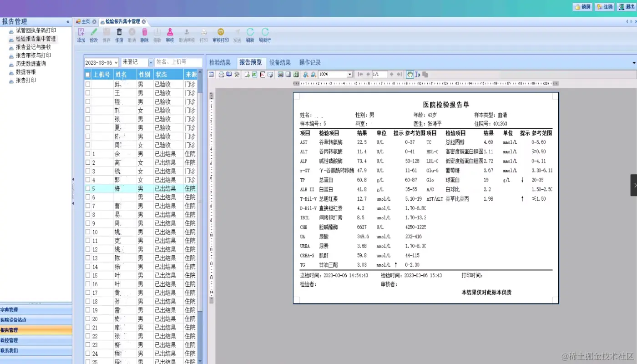This screenshot has width=637, height=364.
Task: Click the 姓名、上机号 search field
Action: [178, 62]
